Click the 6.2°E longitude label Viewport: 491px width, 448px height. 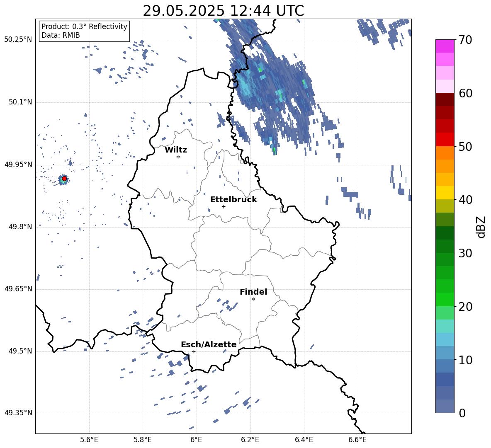(250, 440)
